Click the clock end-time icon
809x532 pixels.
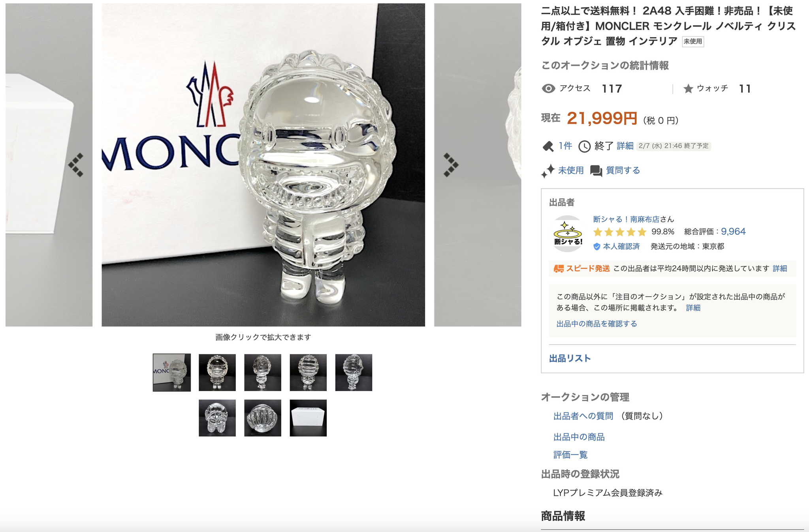pyautogui.click(x=584, y=146)
